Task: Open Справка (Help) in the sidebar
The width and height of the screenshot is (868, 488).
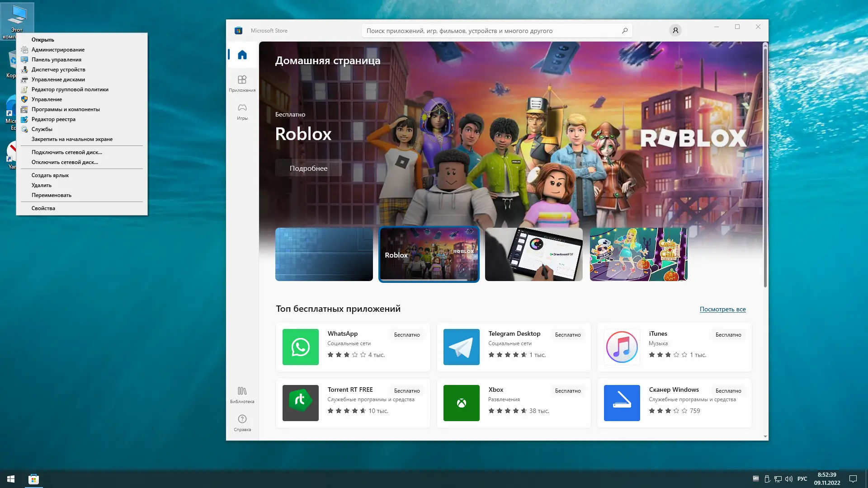Action: [242, 422]
